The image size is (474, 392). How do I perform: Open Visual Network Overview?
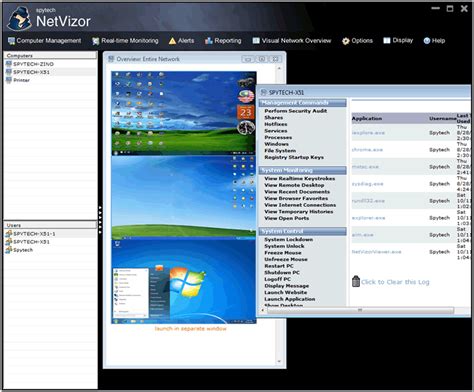tap(292, 41)
